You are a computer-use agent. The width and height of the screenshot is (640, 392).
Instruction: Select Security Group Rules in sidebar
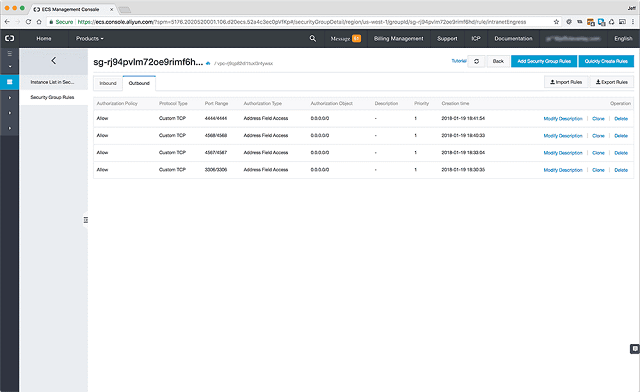tap(53, 97)
